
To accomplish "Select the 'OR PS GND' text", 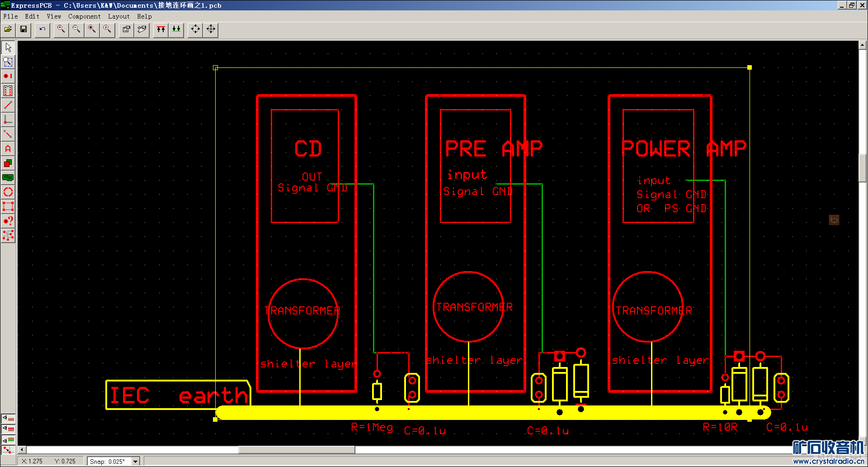I will [x=671, y=209].
